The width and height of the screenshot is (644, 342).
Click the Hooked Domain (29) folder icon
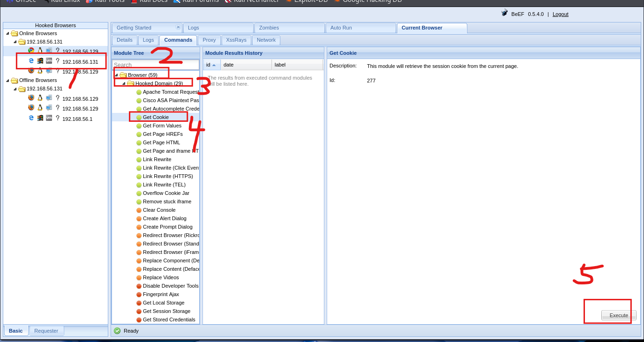(131, 83)
